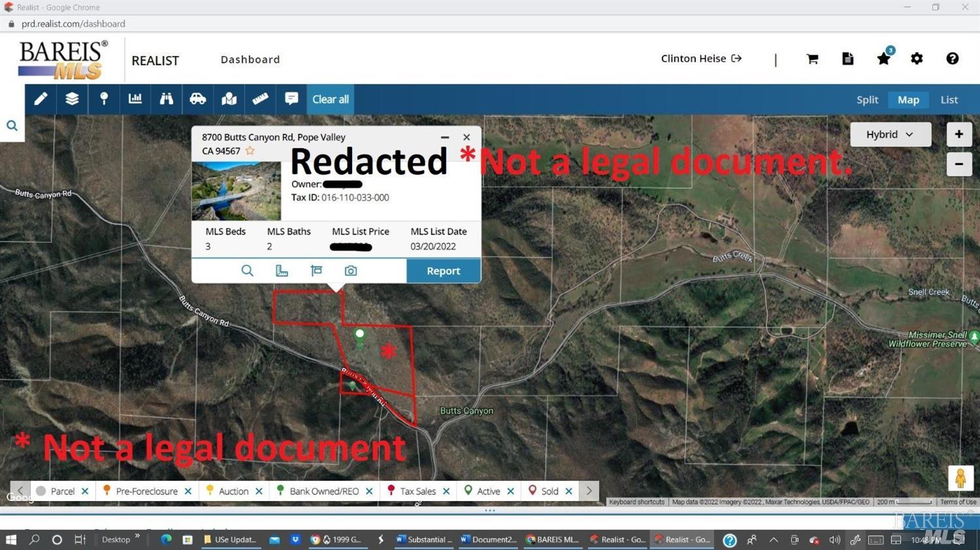Select the ruler measure tool
Screen dimensions: 980x550
(x=260, y=99)
